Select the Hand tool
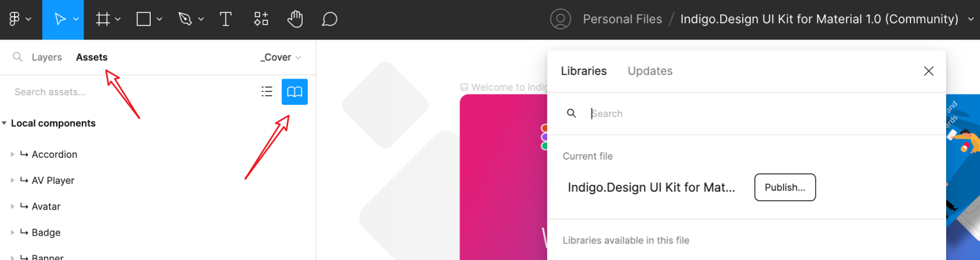Screen dimensions: 980x260 click(x=295, y=19)
